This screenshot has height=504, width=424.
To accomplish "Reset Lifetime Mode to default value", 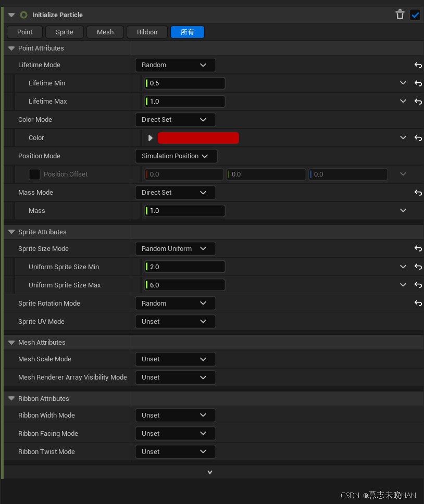I will tap(418, 65).
